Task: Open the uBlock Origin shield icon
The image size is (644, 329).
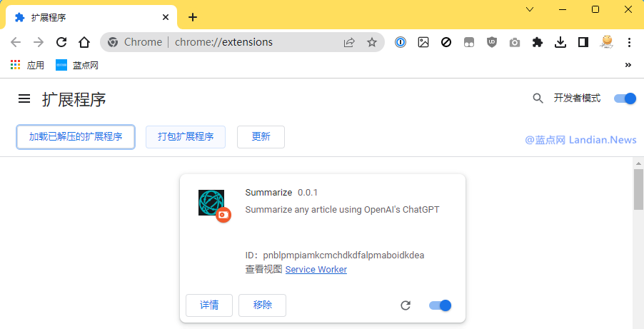Action: click(492, 42)
